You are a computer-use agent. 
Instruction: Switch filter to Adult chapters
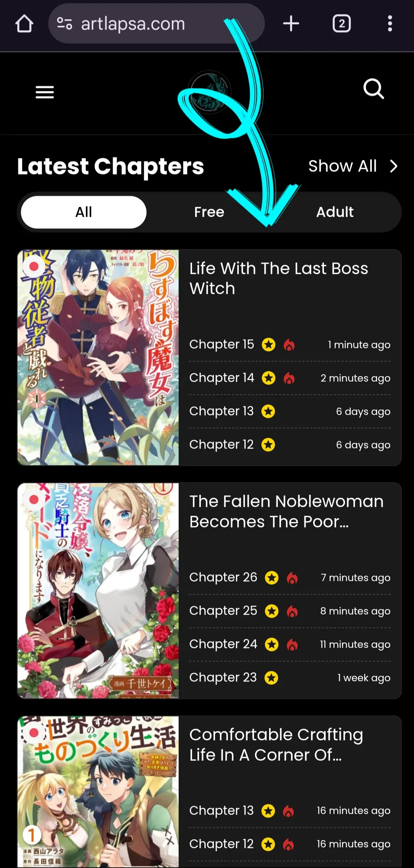(x=335, y=212)
